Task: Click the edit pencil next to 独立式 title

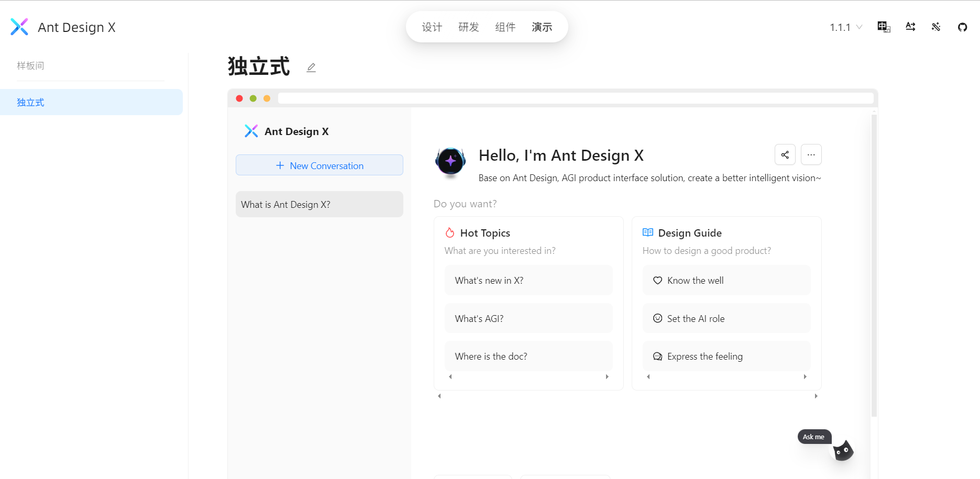Action: coord(311,68)
